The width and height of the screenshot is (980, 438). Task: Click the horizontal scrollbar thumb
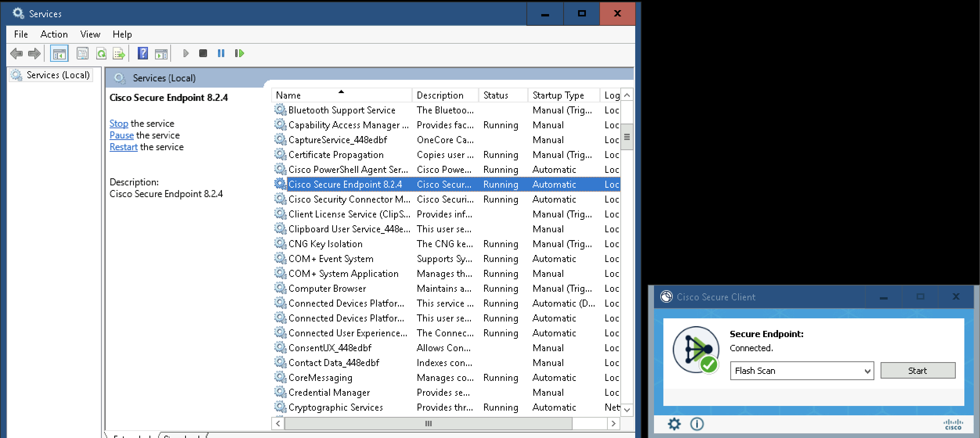(428, 424)
